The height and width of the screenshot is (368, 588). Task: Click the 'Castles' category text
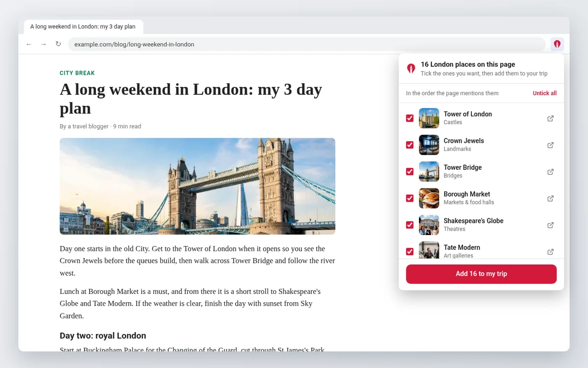[x=453, y=122]
